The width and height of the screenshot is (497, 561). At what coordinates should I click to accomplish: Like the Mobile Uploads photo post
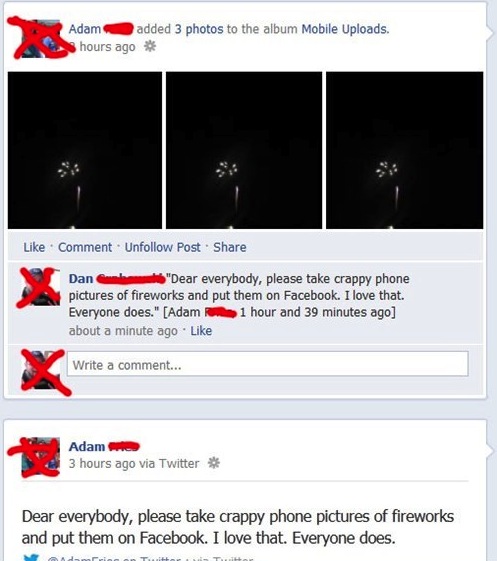(34, 247)
